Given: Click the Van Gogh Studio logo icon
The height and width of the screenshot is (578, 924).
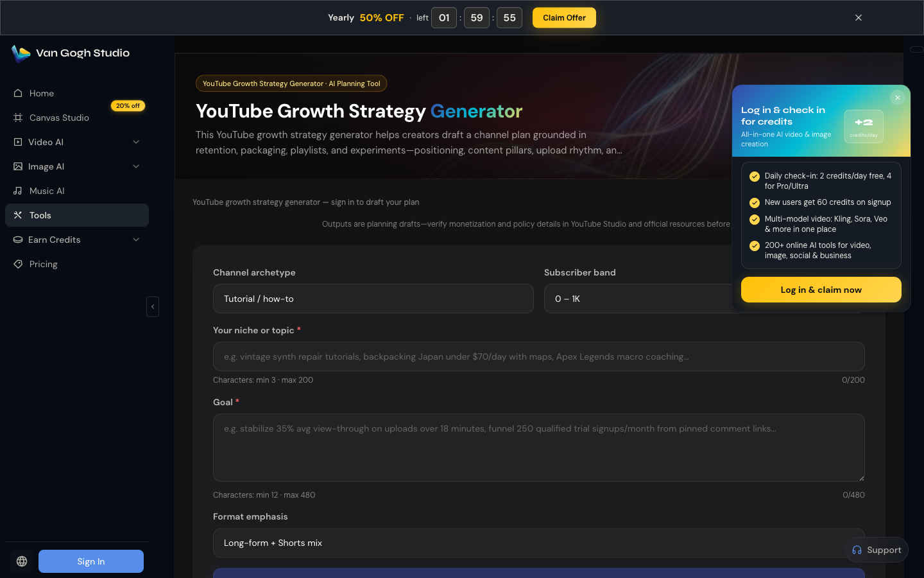Looking at the screenshot, I should tap(21, 53).
